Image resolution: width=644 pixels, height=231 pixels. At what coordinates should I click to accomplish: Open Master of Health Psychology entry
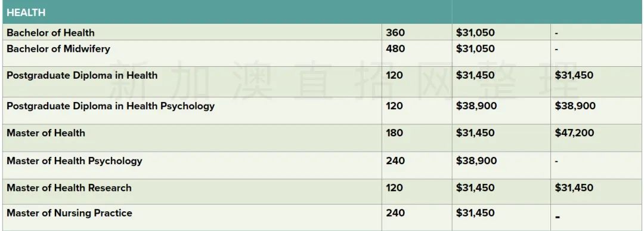[x=75, y=161]
